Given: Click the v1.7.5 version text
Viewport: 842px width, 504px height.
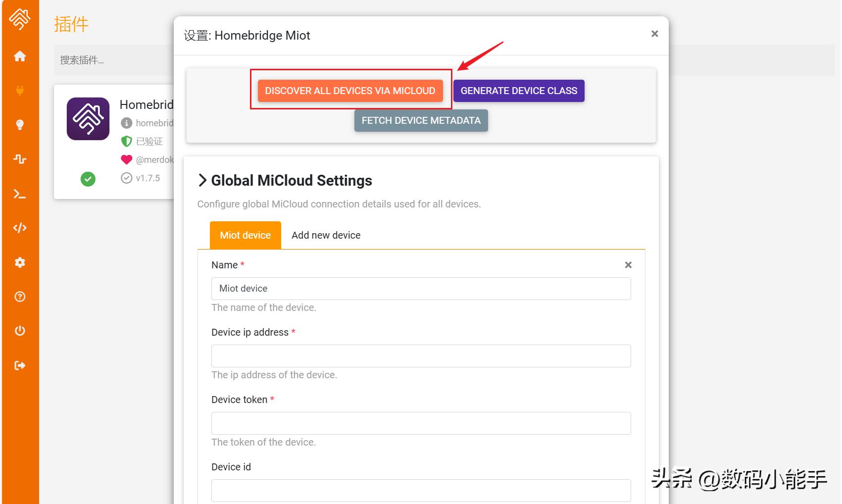Looking at the screenshot, I should 148,178.
